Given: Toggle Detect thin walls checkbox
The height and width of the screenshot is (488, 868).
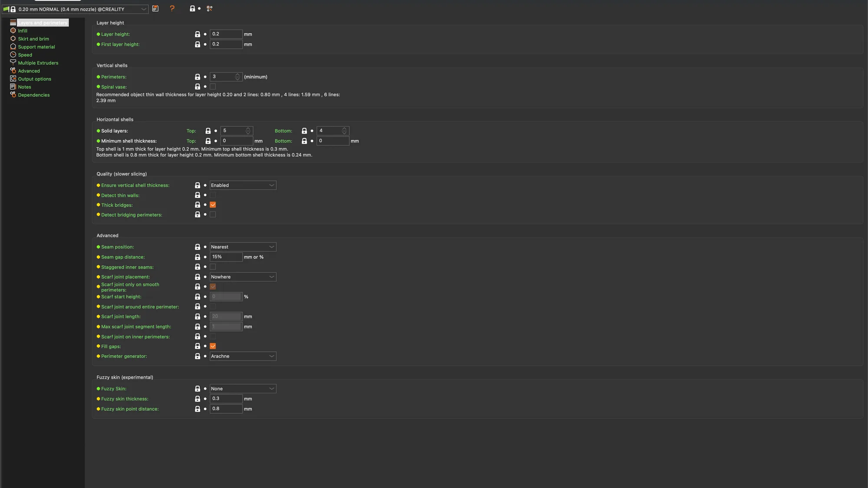Looking at the screenshot, I should point(213,195).
